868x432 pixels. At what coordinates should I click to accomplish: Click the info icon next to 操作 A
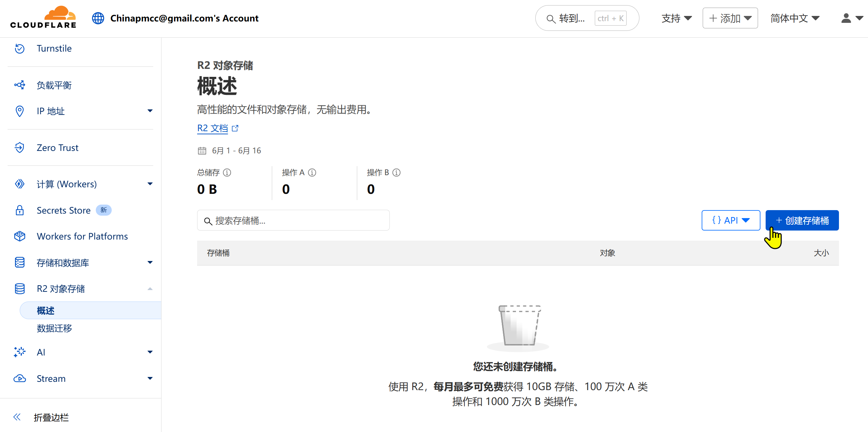(x=312, y=172)
